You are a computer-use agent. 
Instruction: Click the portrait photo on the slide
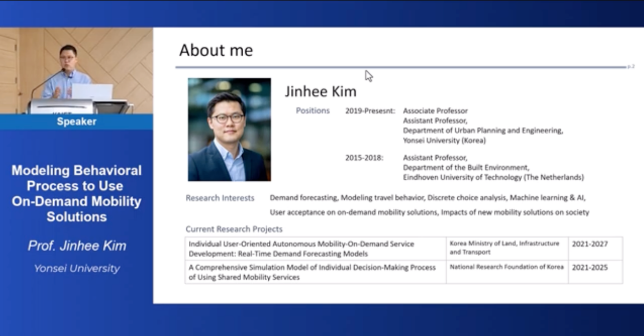coord(229,129)
